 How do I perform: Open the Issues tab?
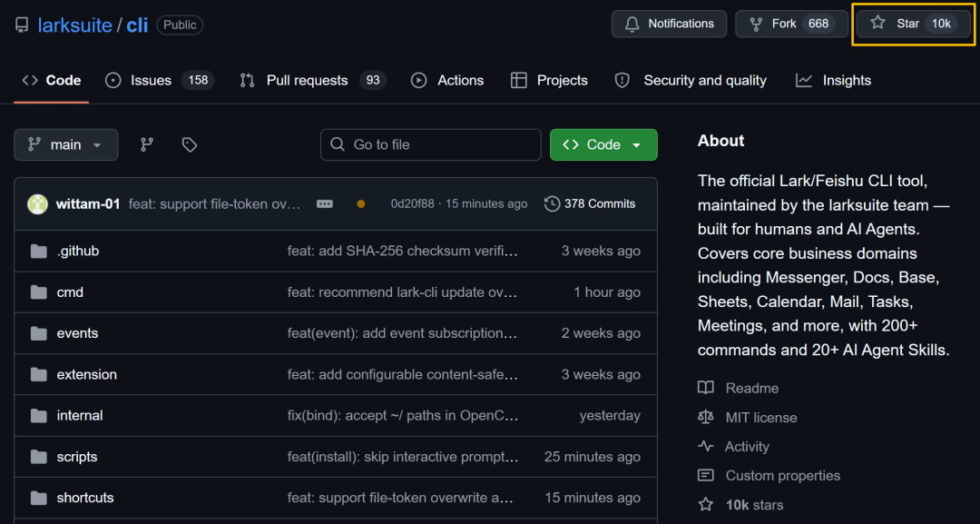pyautogui.click(x=160, y=80)
